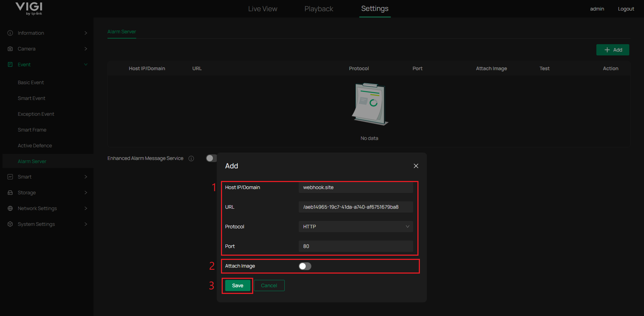Expand the Network Settings chevron
The width and height of the screenshot is (644, 316).
tap(86, 208)
